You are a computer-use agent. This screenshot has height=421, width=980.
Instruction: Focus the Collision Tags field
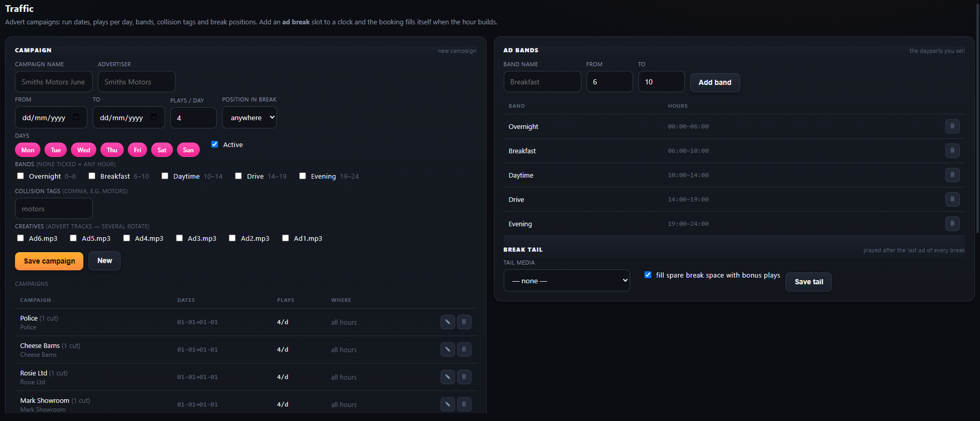(54, 209)
